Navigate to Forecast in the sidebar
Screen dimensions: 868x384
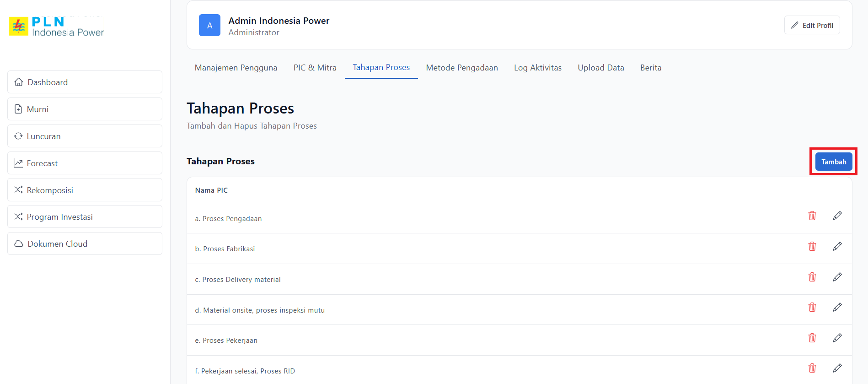pos(85,163)
